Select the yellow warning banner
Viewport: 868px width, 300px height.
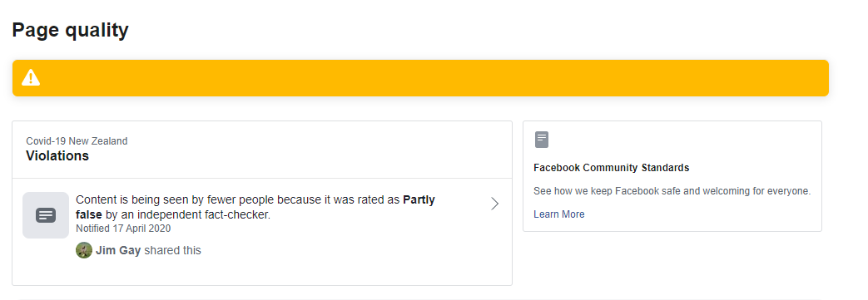coord(420,78)
